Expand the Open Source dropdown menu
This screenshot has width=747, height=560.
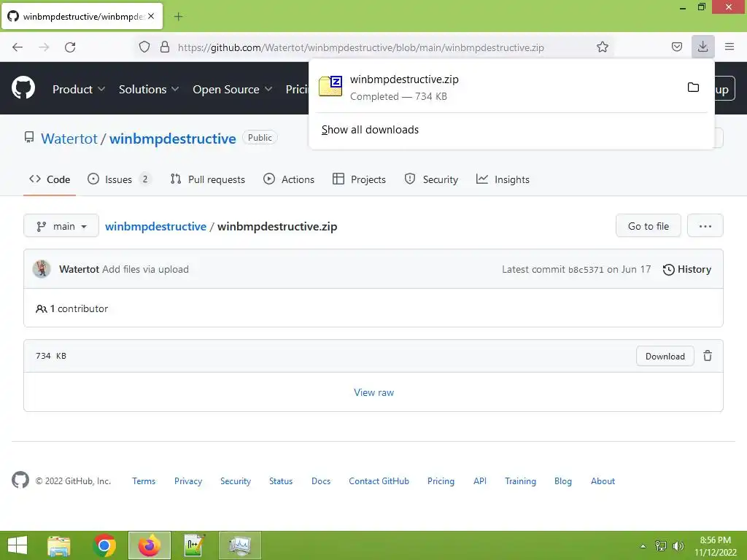pos(233,89)
